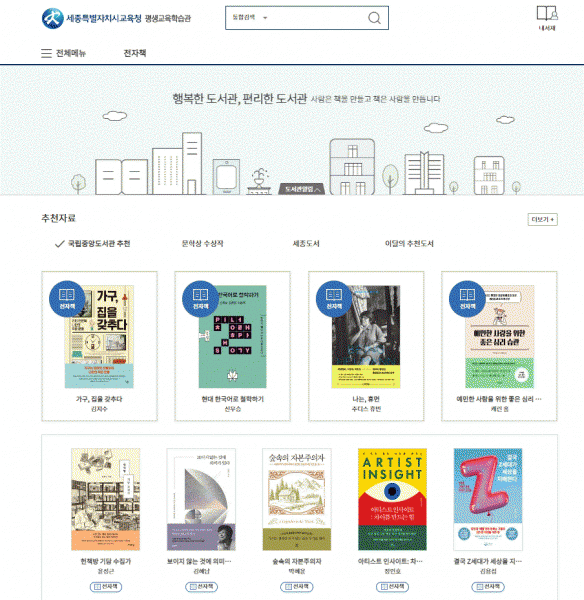Click the magnifying glass search icon
Viewport: 584px width, 600px height.
[x=374, y=18]
